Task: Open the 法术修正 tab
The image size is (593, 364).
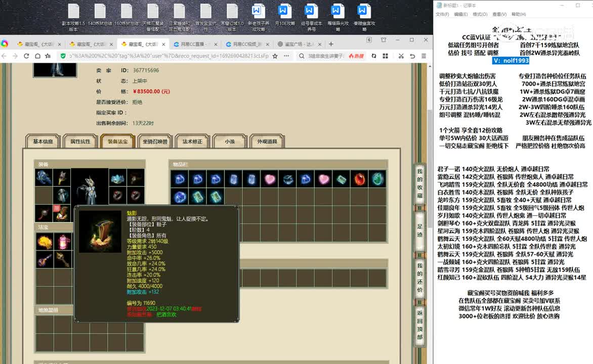Action: tap(192, 142)
